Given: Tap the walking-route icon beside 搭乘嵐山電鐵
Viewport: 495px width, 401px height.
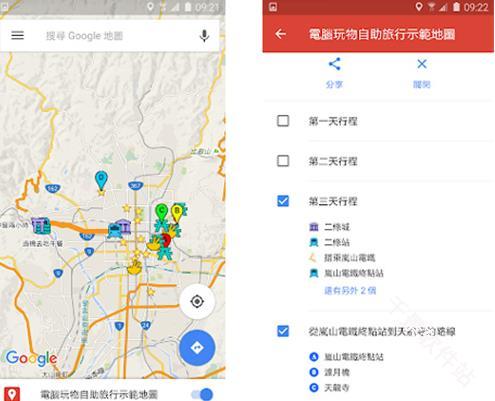Looking at the screenshot, I should 313,257.
